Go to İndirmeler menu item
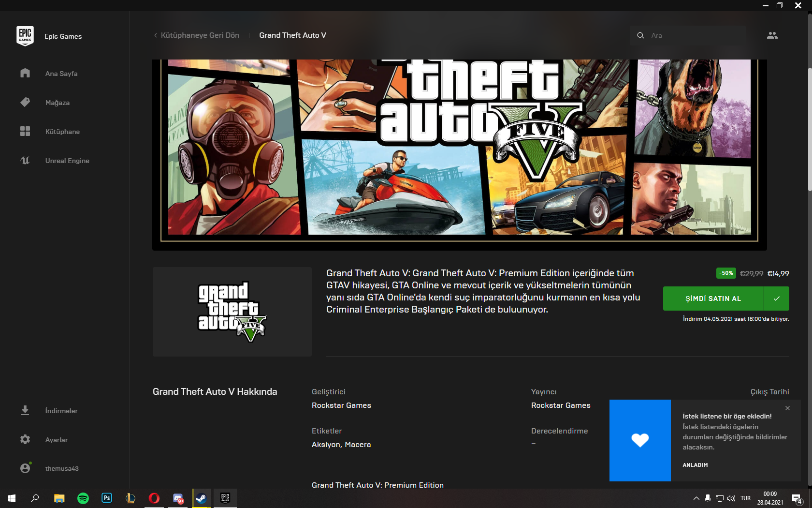812x508 pixels. pos(61,411)
